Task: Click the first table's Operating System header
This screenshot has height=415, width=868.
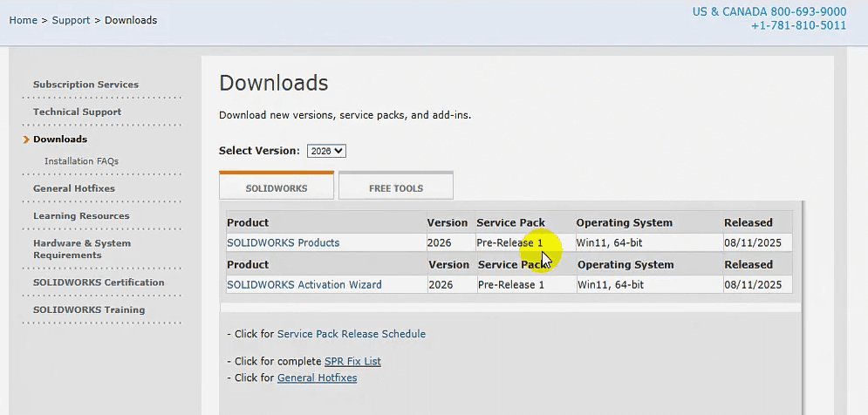Action: pos(625,222)
